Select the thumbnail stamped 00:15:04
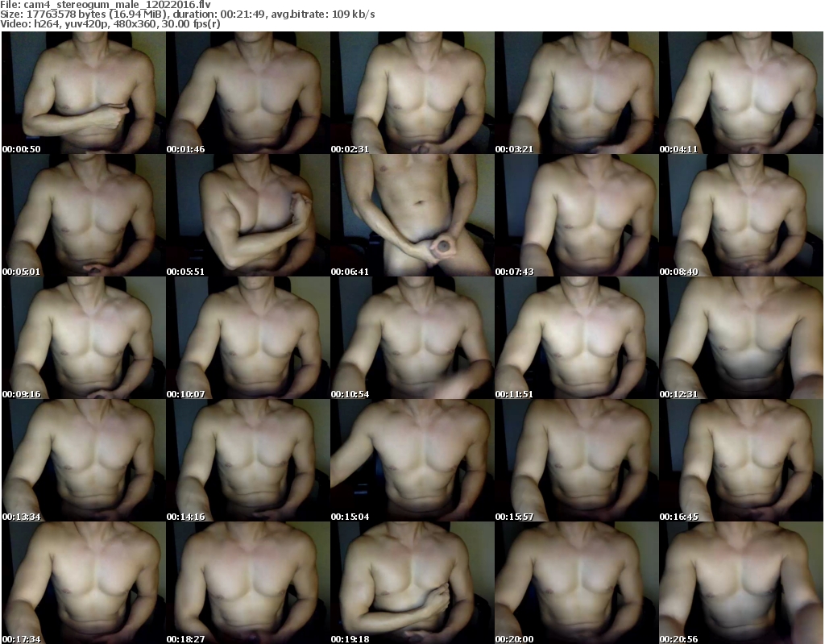825x644 pixels. (412, 460)
